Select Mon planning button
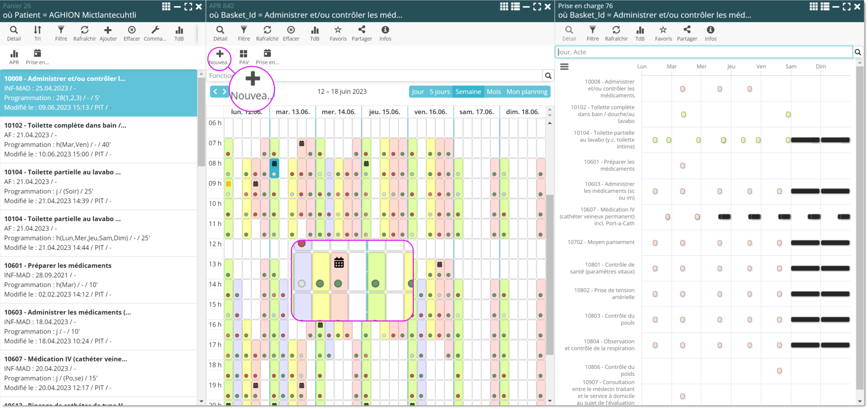 pyautogui.click(x=527, y=92)
